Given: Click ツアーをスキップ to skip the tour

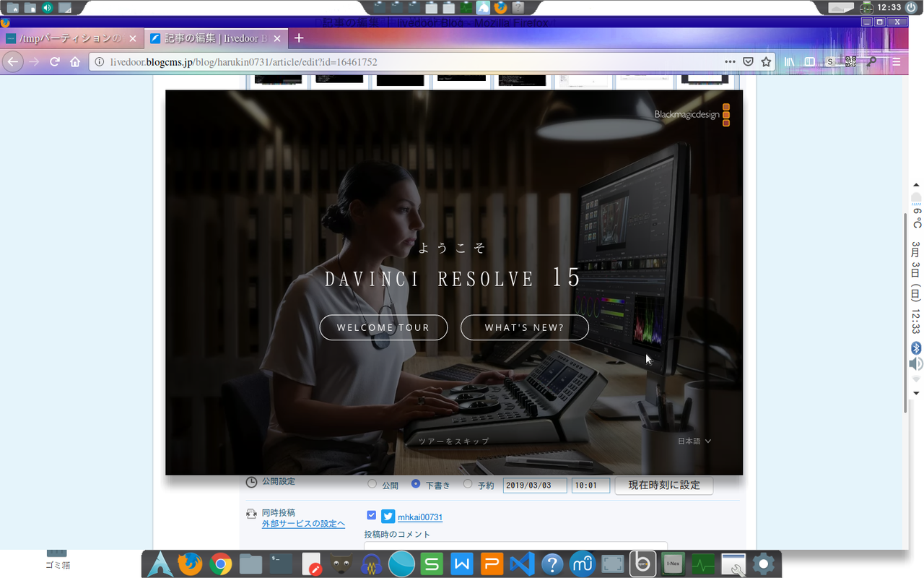Looking at the screenshot, I should (x=454, y=441).
